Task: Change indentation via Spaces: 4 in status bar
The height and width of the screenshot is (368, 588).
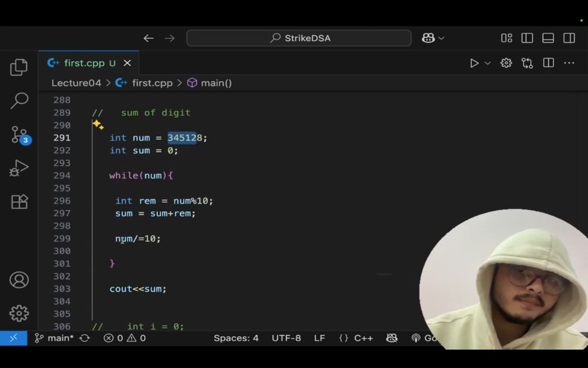Action: pos(236,338)
